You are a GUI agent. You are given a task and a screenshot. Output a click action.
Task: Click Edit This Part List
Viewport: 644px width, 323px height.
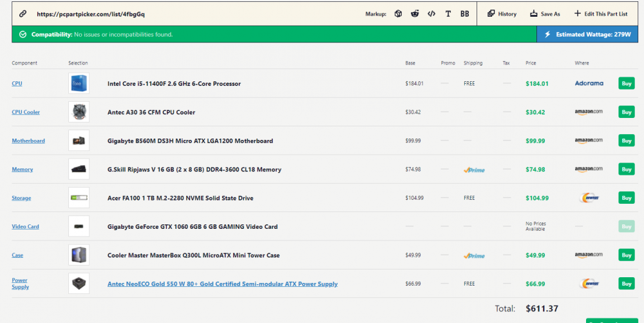click(x=601, y=14)
